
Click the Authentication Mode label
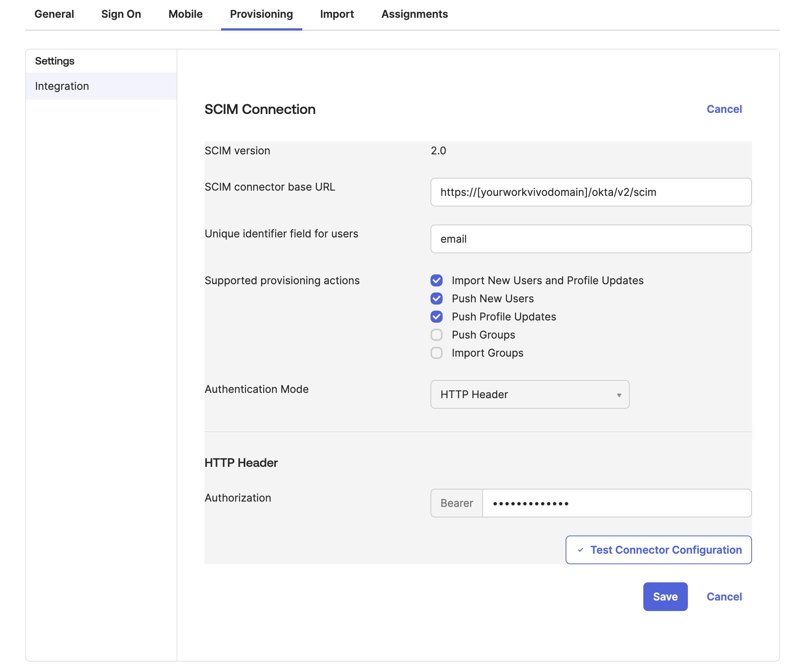click(x=257, y=389)
